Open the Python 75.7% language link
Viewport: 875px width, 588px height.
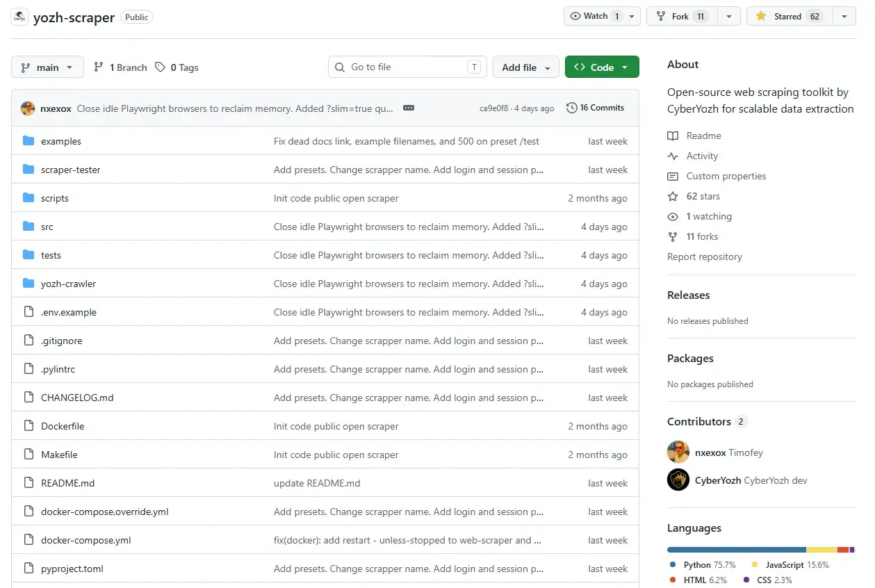coord(703,565)
